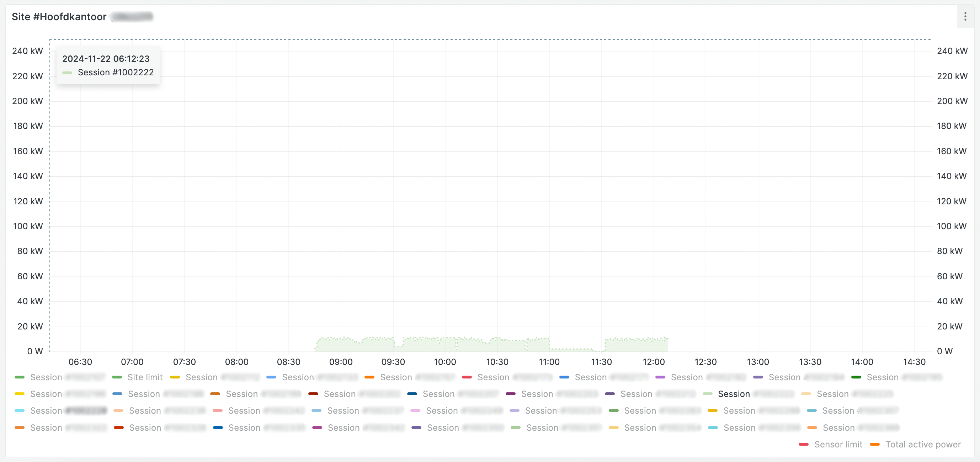The image size is (980, 462).
Task: Click the orange Total active power swatch
Action: [875, 445]
